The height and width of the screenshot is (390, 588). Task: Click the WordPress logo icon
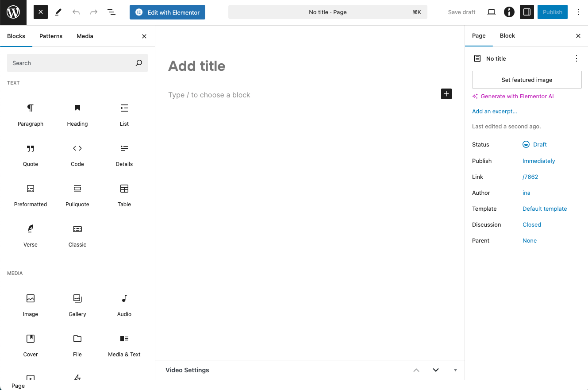click(x=13, y=12)
